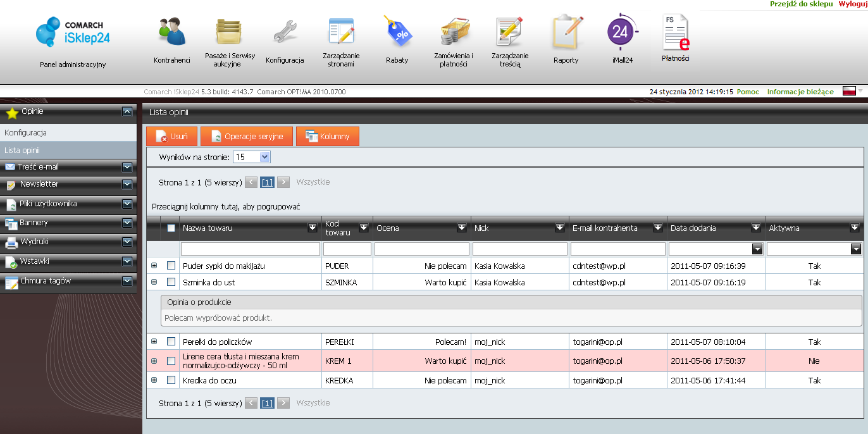868x434 pixels.
Task: Open the Konfiguracja wrench icon
Action: pyautogui.click(x=285, y=32)
